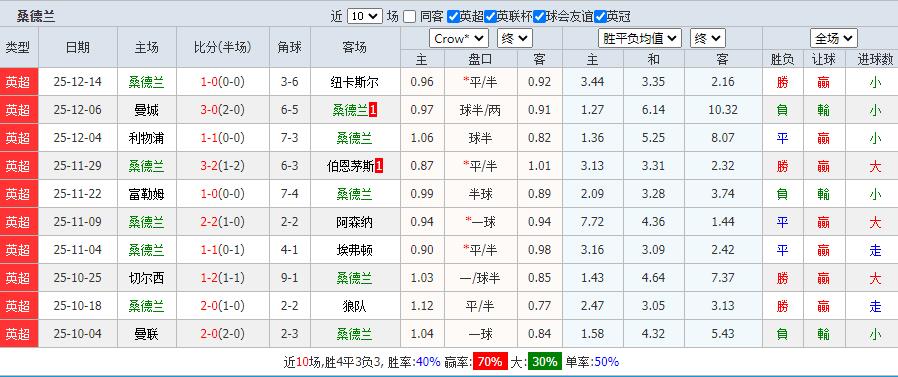Click the 角球 column header
898x377 pixels.
pyautogui.click(x=289, y=48)
